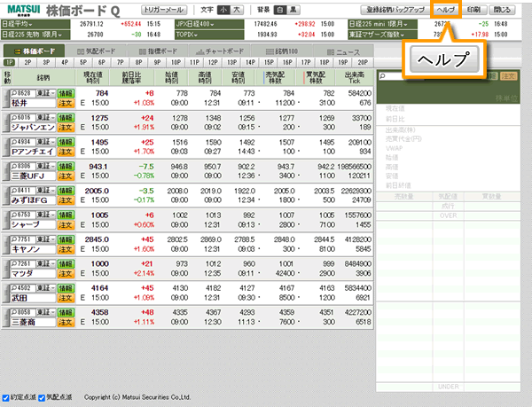Switch background to 白
Image resolution: width=532 pixels, height=407 pixels.
click(x=280, y=10)
